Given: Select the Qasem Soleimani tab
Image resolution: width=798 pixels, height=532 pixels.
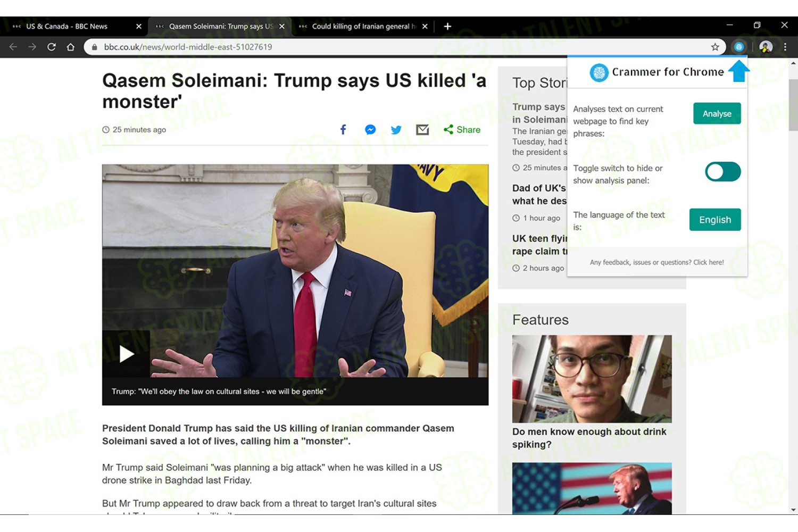Looking at the screenshot, I should [220, 26].
